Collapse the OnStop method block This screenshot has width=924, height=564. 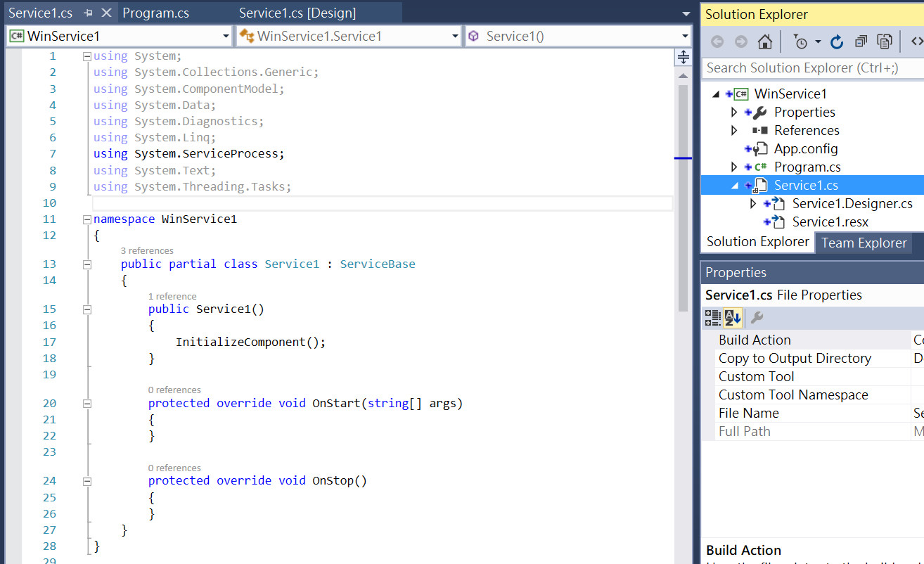(x=87, y=481)
